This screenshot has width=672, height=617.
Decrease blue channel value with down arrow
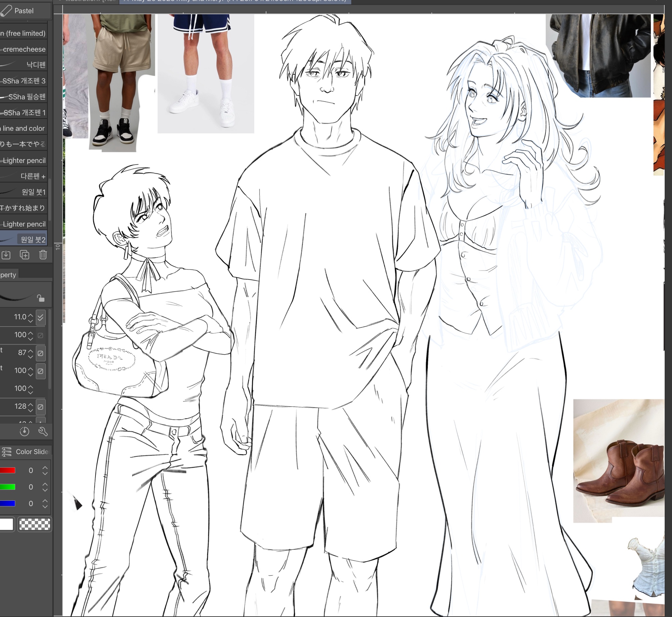click(45, 506)
